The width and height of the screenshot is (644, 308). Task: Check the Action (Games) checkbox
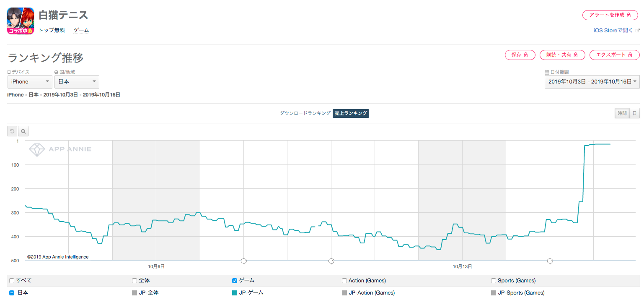[344, 281]
